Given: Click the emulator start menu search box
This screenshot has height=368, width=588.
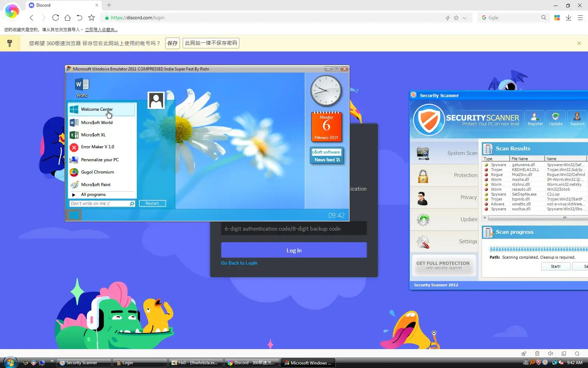Looking at the screenshot, I should click(99, 204).
